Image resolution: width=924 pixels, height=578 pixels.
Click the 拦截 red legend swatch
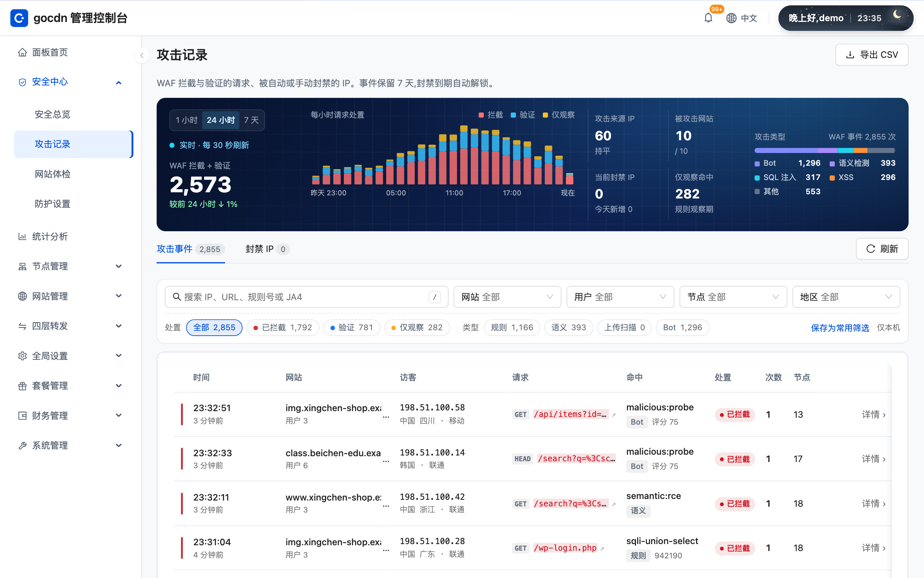click(x=481, y=115)
